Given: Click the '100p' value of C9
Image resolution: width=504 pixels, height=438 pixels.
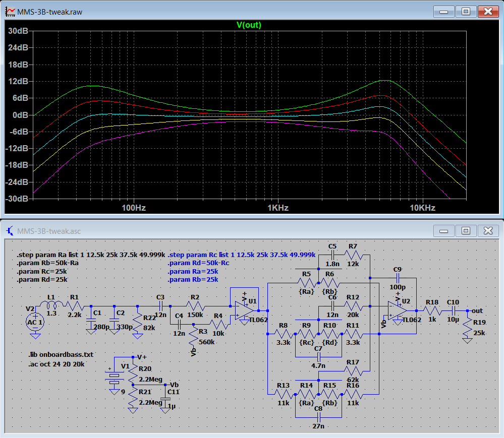Looking at the screenshot, I should [x=398, y=287].
